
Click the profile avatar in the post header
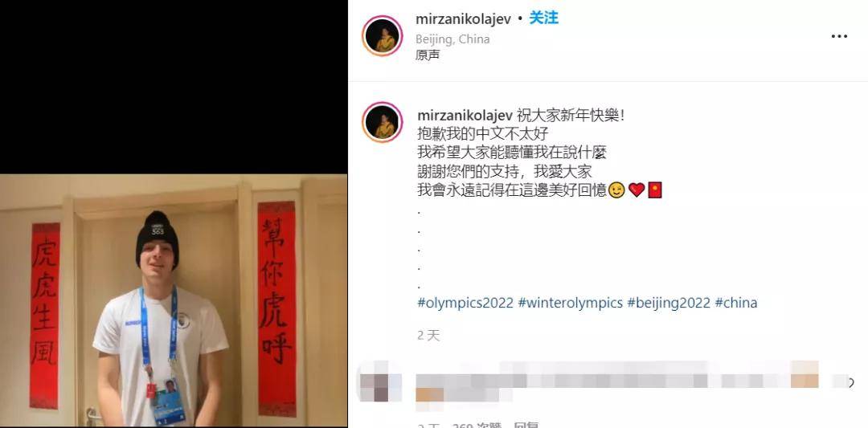click(x=382, y=36)
